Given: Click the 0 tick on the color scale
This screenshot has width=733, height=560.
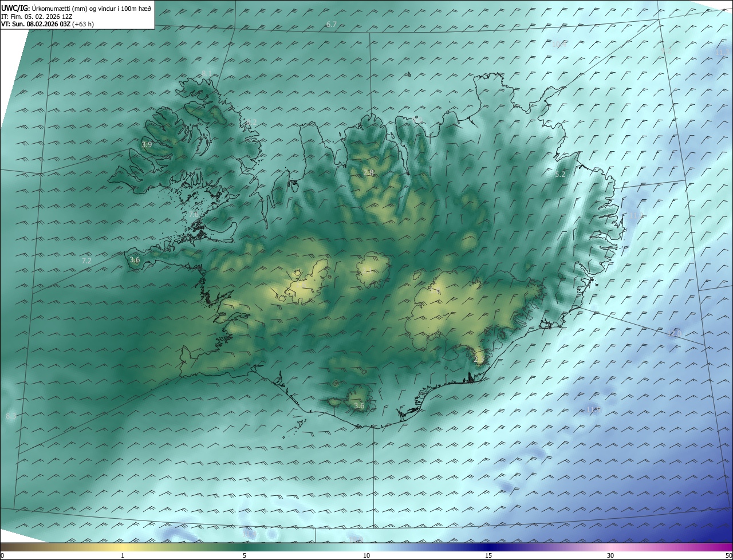Looking at the screenshot, I should (2, 555).
